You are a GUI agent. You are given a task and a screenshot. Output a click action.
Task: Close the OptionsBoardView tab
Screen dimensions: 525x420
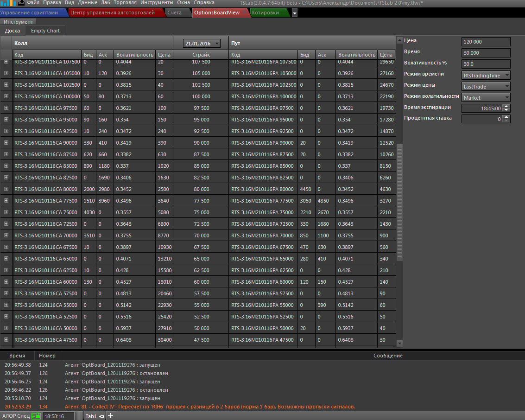pyautogui.click(x=245, y=13)
